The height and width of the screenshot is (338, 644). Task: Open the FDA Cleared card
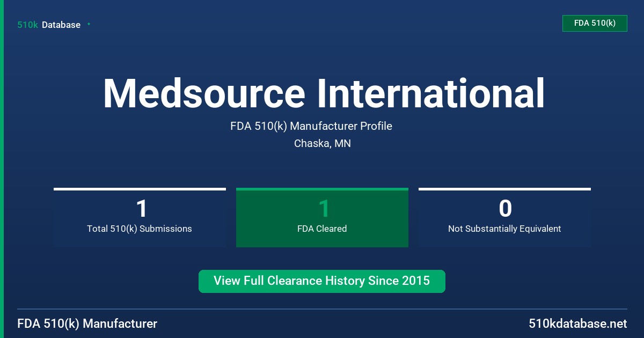tap(322, 218)
